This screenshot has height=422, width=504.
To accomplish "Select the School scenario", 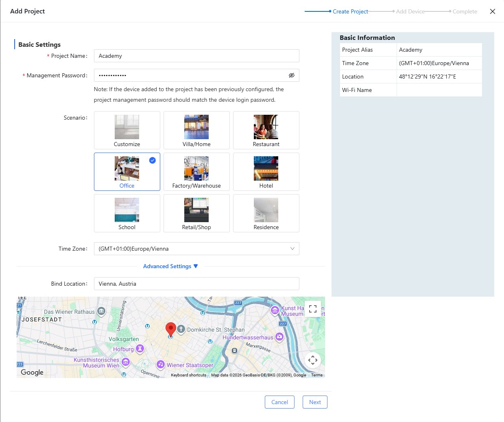I will 127,213.
